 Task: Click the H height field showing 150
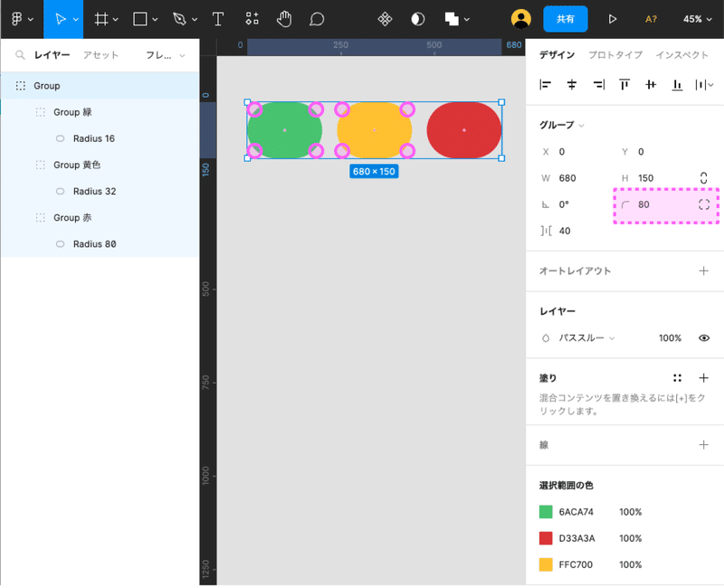[655, 178]
